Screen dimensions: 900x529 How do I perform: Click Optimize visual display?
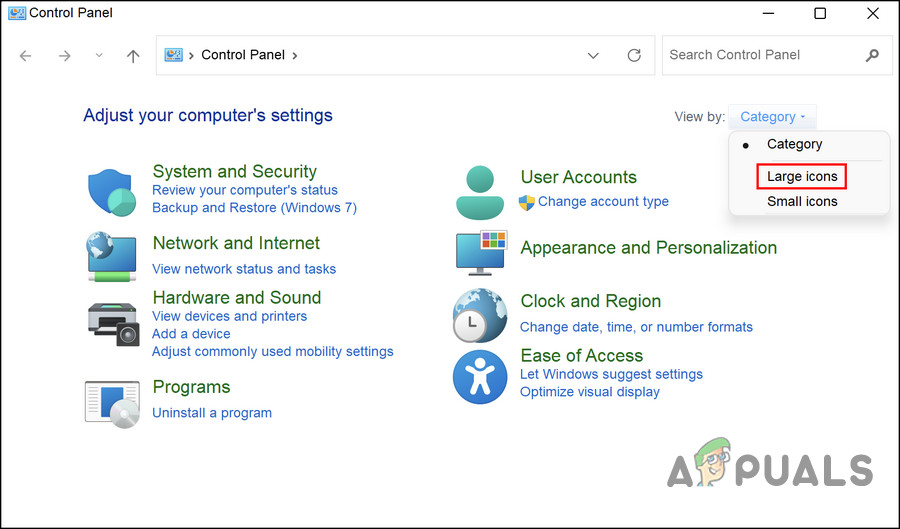[589, 392]
